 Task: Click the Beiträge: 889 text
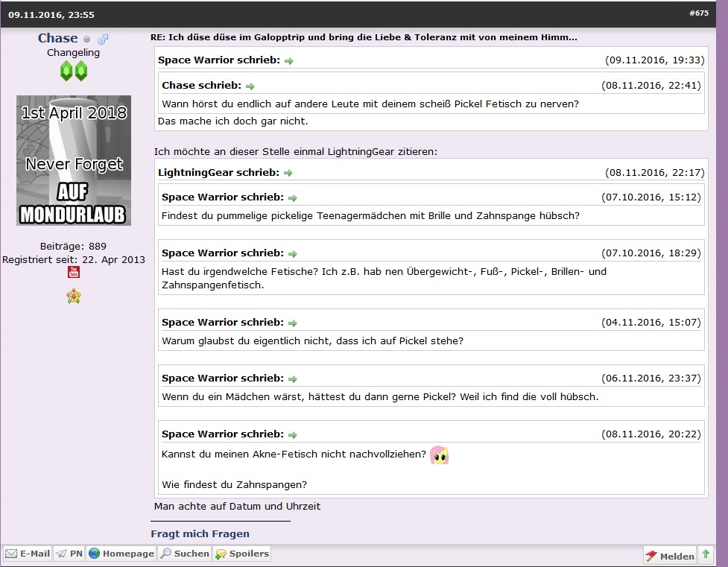[x=73, y=246]
